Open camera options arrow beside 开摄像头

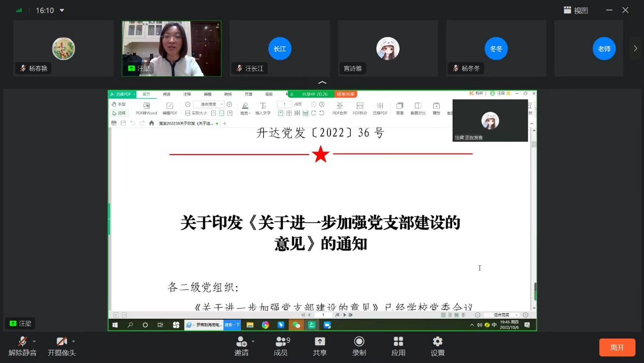73,341
